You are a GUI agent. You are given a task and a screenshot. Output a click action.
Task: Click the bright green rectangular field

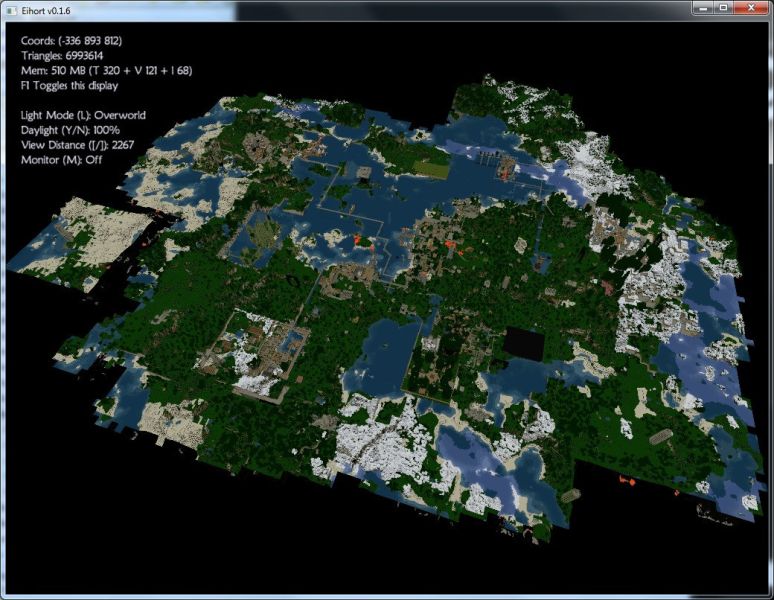coord(428,168)
